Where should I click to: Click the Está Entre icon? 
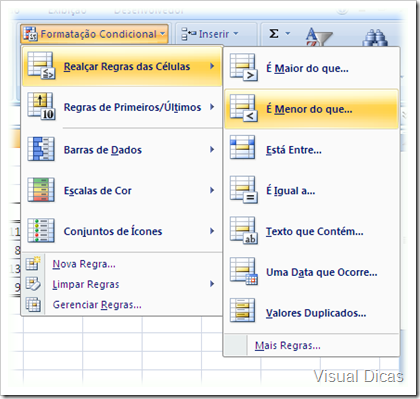[243, 147]
